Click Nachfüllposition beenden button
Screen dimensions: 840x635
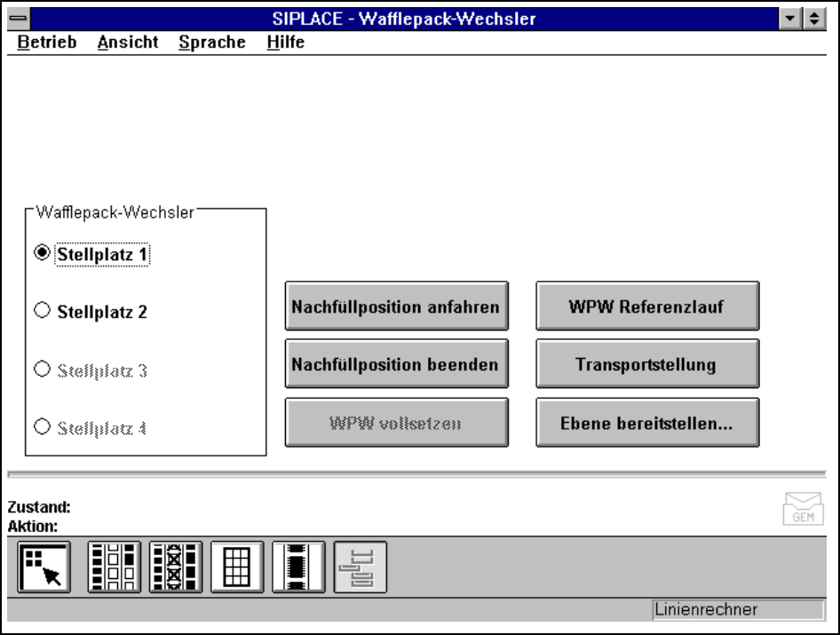[396, 364]
